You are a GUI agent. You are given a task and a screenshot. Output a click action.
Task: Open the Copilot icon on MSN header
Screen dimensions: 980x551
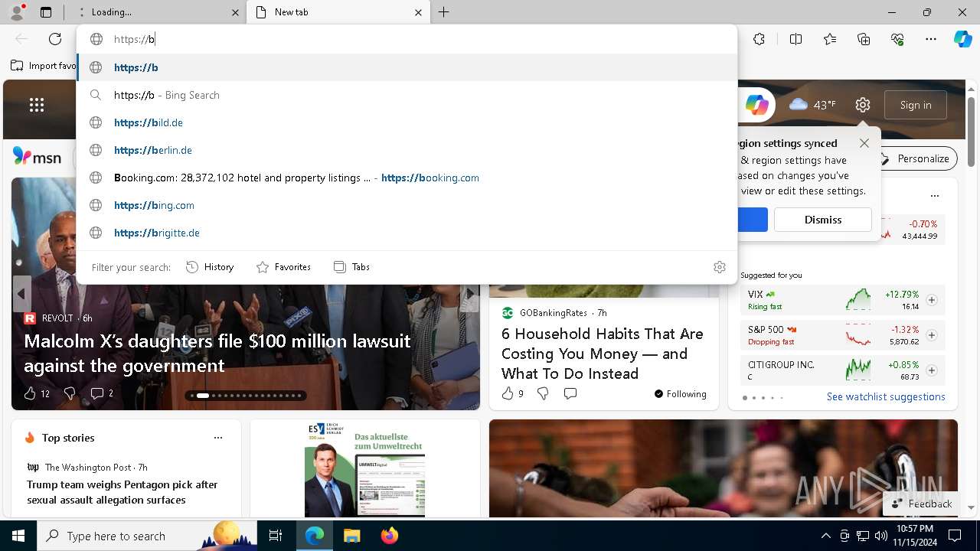[x=756, y=105]
